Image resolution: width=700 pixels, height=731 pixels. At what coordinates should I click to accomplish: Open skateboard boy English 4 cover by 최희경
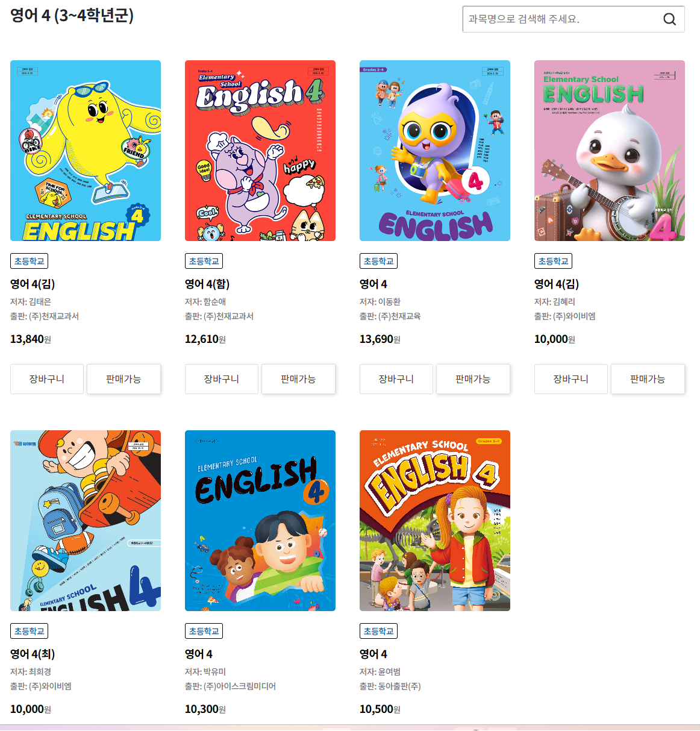click(x=86, y=521)
